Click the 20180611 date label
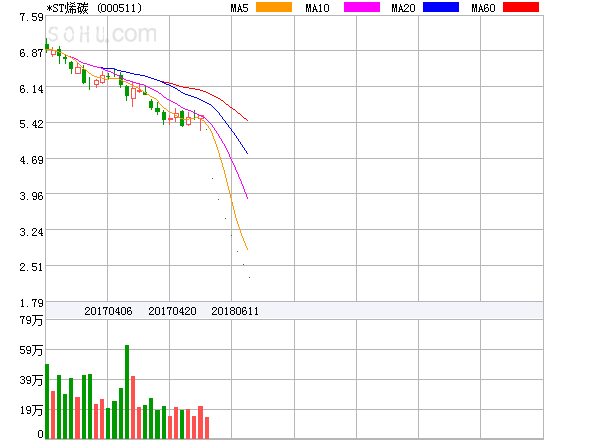Viewport: 600px width, 440px height. point(235,311)
